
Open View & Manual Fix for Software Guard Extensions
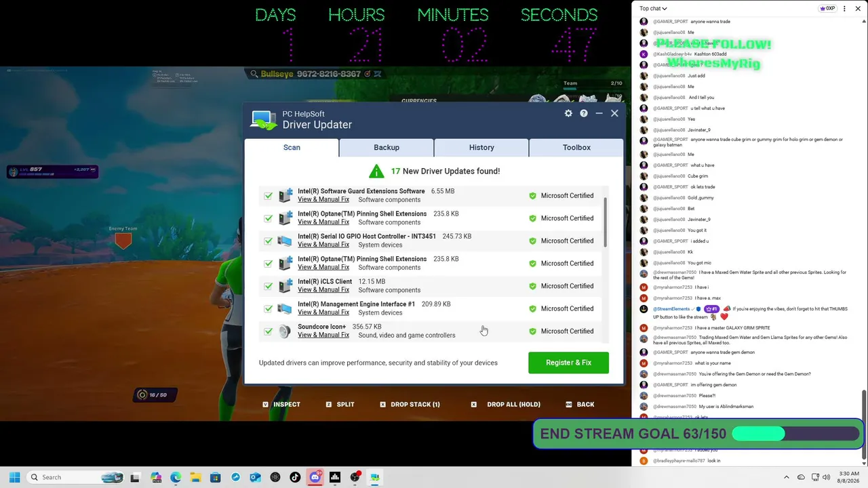323,199
